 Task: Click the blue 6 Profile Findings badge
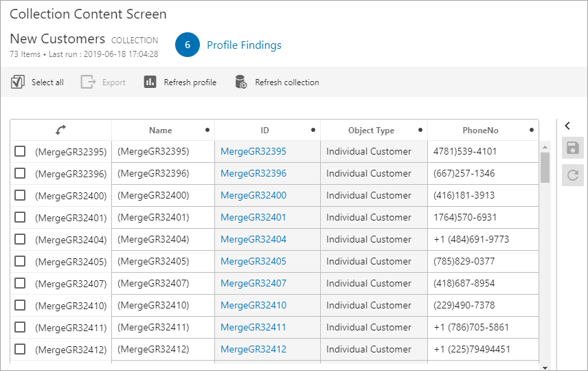(x=188, y=45)
